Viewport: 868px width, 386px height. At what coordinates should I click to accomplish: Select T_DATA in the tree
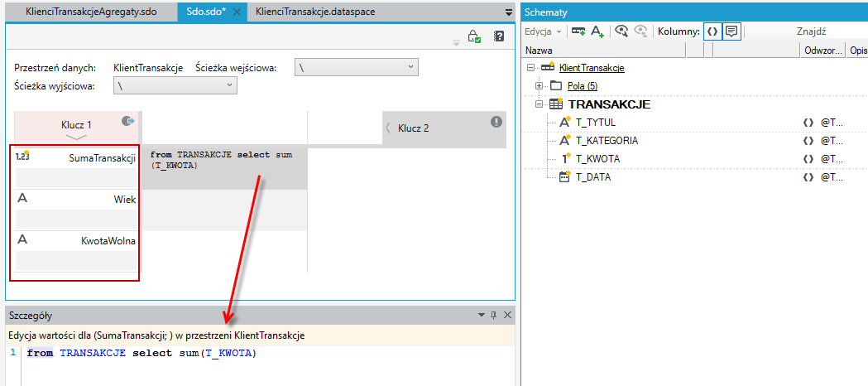coord(593,177)
